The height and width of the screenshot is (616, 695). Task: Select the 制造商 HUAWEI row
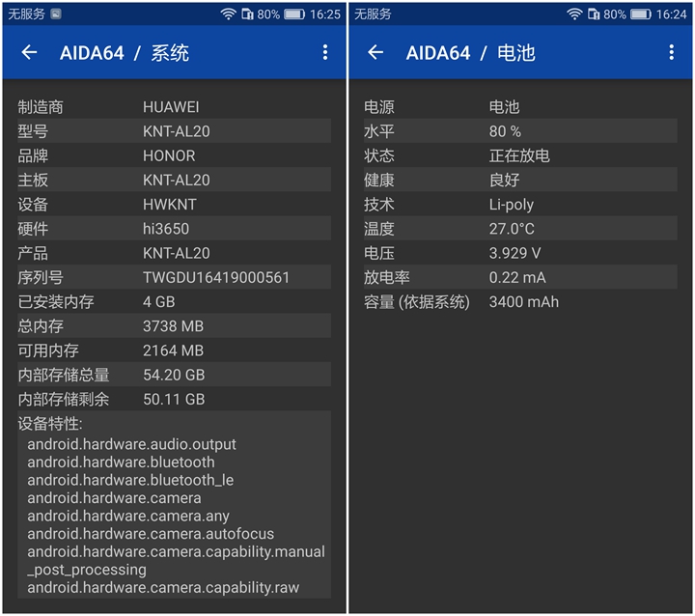coord(174,107)
